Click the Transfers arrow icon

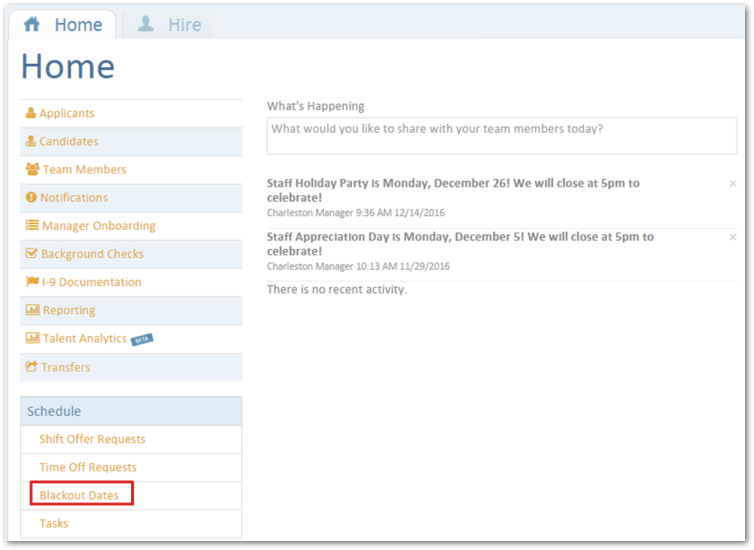pyautogui.click(x=31, y=366)
